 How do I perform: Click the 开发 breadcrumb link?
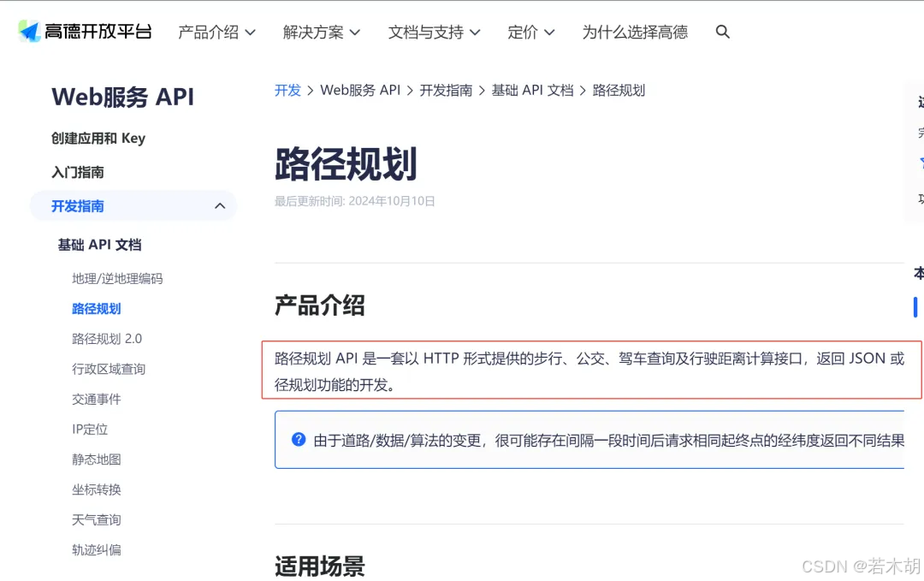(287, 90)
